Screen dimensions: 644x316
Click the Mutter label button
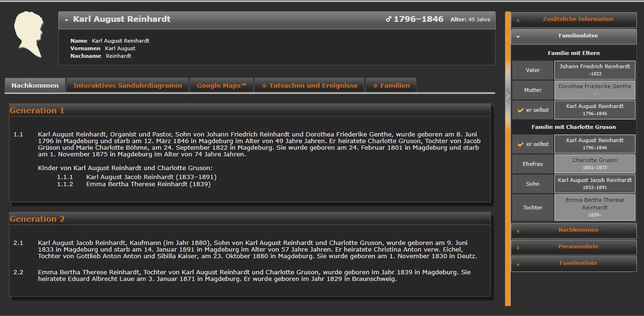[x=533, y=90]
